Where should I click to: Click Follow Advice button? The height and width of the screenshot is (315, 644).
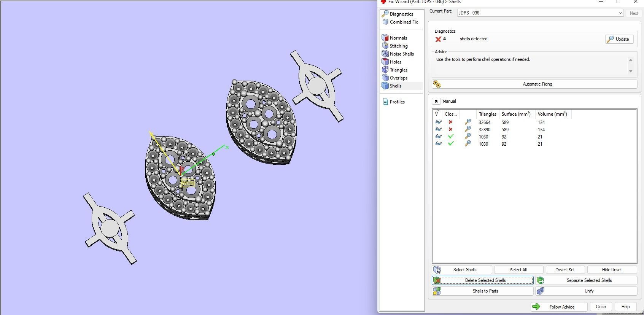pos(559,307)
